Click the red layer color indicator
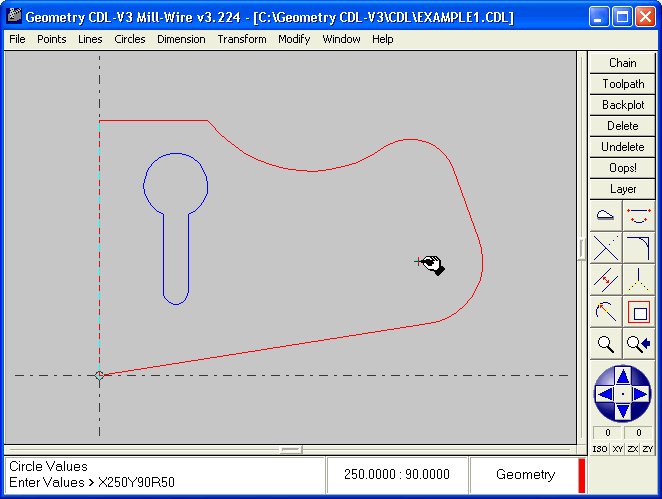 pyautogui.click(x=581, y=475)
